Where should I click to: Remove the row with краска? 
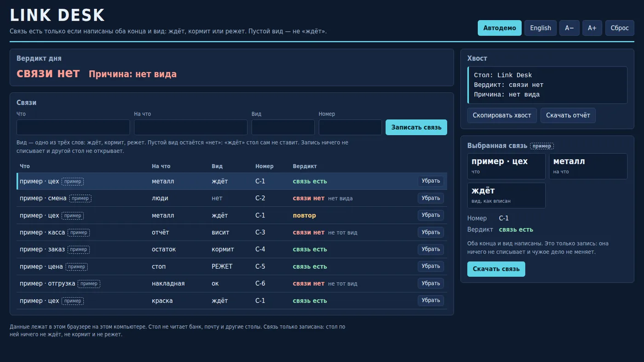[x=431, y=300]
